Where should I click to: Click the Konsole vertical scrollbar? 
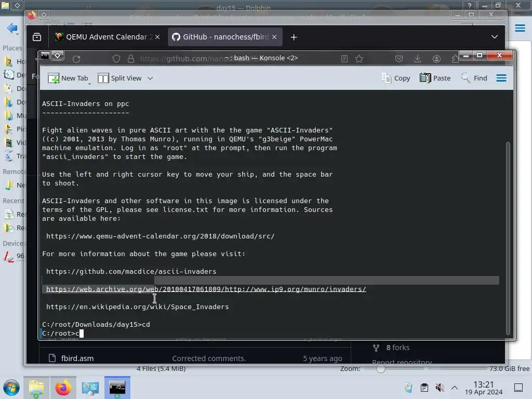(x=508, y=237)
